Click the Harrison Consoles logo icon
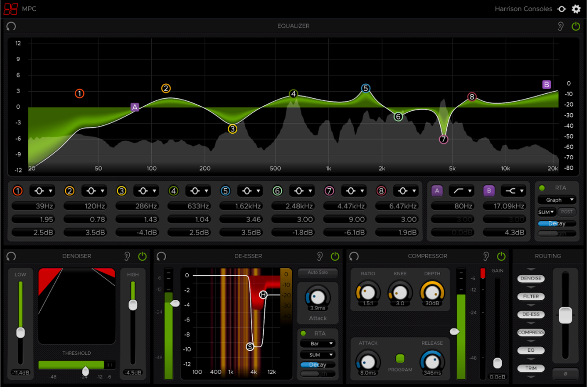Screen dimensions: 588x387 point(562,9)
